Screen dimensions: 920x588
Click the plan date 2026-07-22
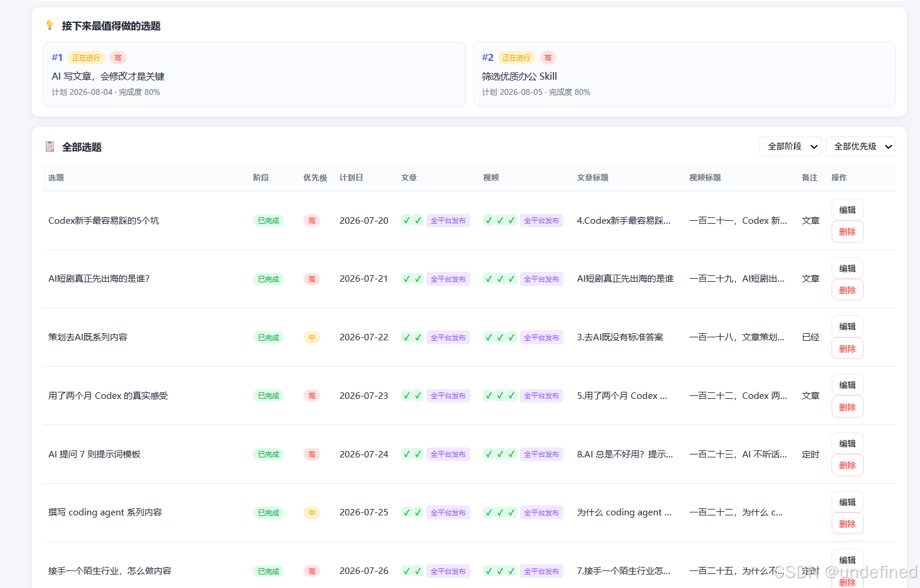tap(364, 337)
